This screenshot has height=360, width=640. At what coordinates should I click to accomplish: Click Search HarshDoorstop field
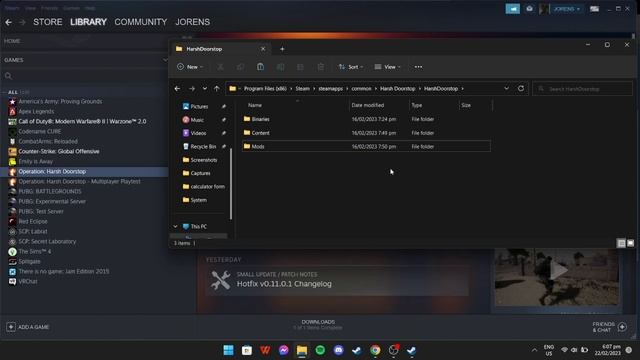tap(582, 89)
